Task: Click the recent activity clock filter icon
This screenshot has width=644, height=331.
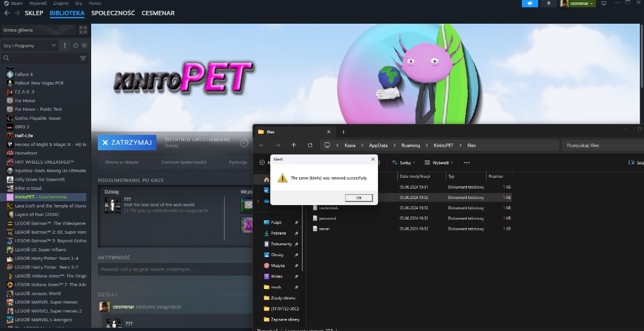Action: [76, 46]
